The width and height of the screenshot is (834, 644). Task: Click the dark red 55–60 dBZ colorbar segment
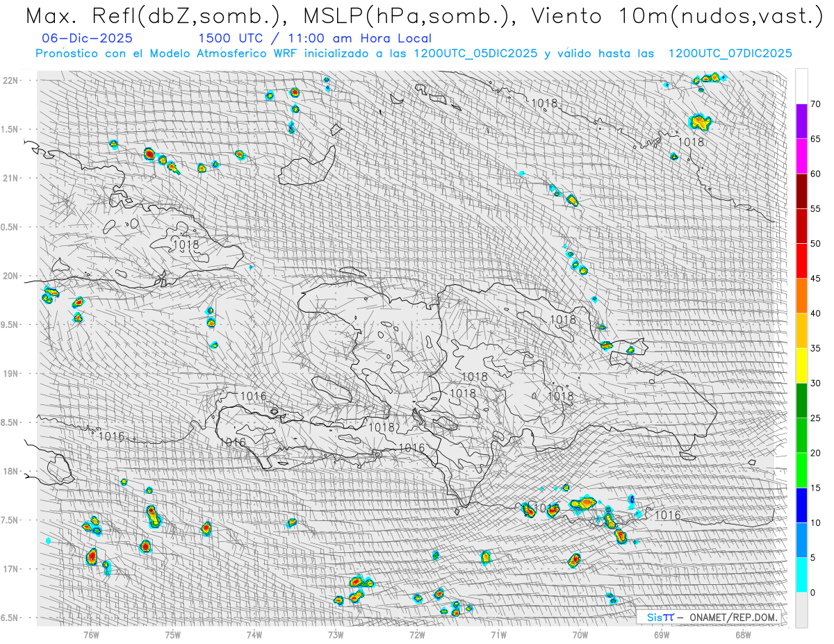click(x=801, y=191)
